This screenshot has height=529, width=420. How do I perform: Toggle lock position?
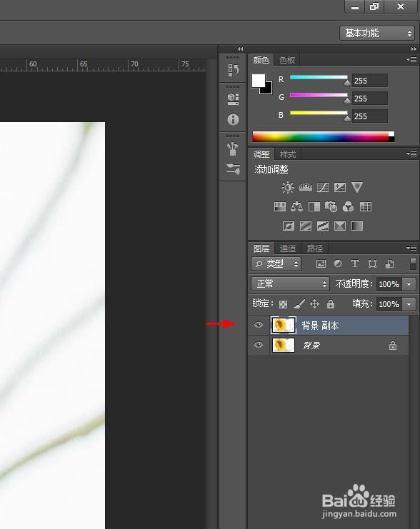click(315, 304)
